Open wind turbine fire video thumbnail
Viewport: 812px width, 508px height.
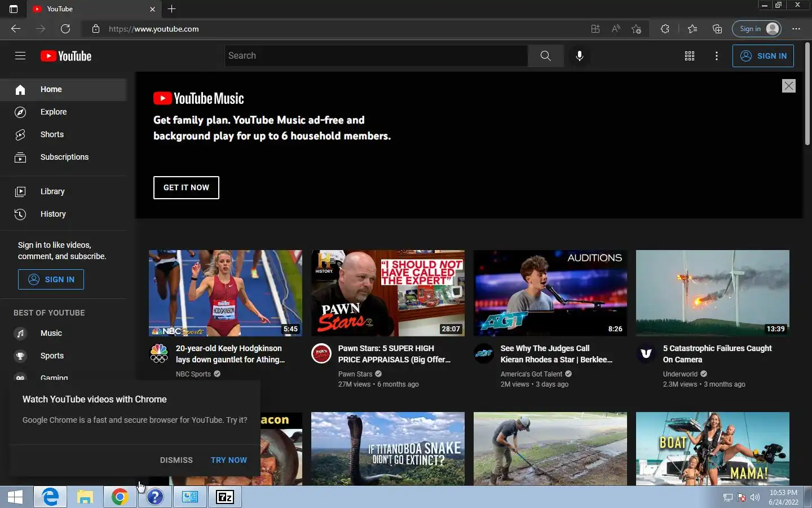tap(713, 293)
